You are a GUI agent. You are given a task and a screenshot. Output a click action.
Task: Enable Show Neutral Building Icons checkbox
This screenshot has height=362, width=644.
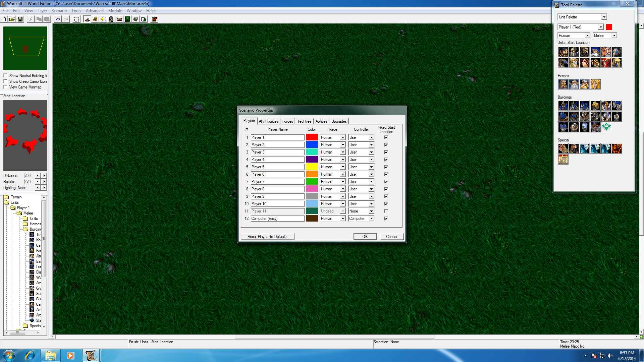coord(5,76)
